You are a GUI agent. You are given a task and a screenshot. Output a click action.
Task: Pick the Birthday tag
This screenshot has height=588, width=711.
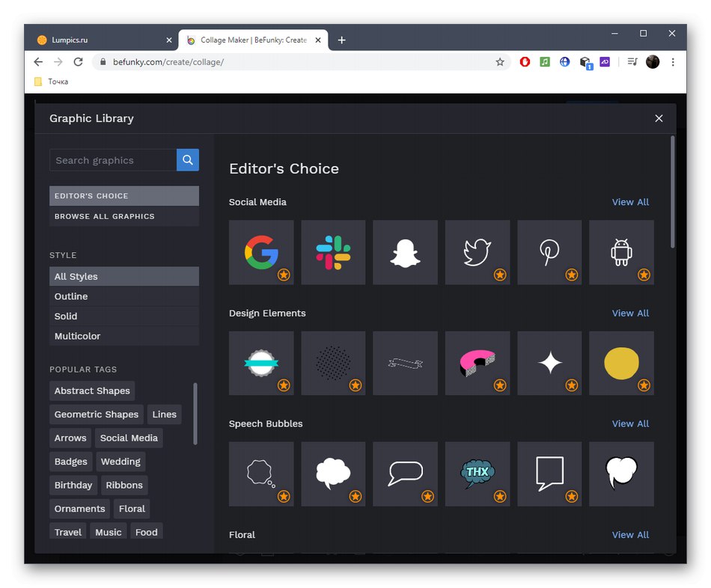click(x=73, y=485)
